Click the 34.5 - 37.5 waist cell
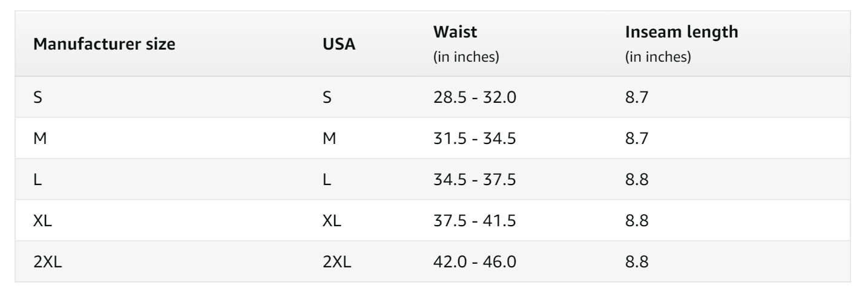The width and height of the screenshot is (868, 297). 471,180
